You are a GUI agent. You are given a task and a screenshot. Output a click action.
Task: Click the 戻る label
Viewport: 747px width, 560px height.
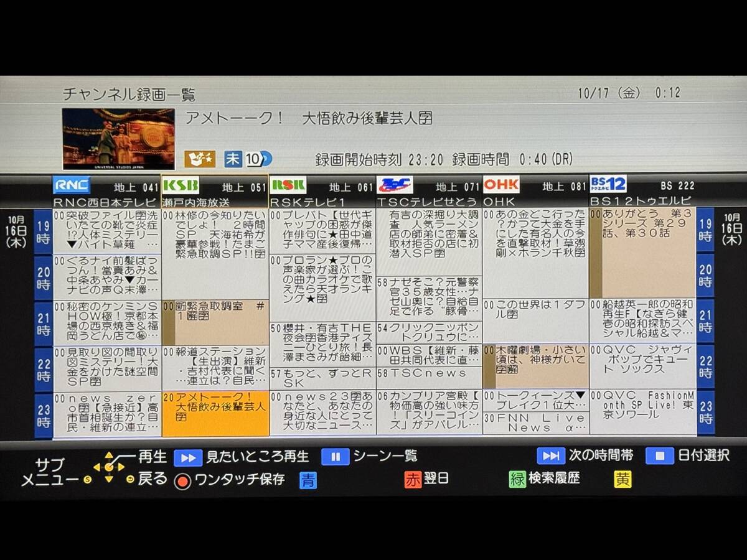152,479
